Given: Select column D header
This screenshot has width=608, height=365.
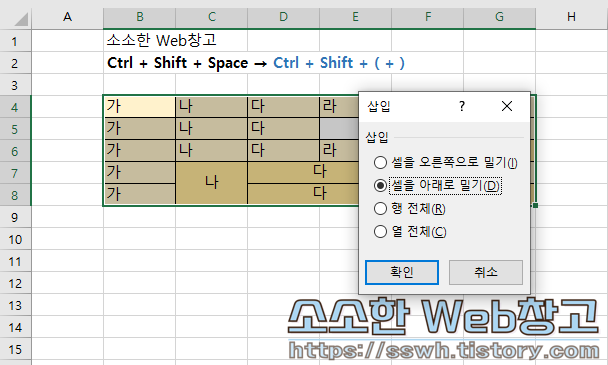Looking at the screenshot, I should tap(283, 17).
